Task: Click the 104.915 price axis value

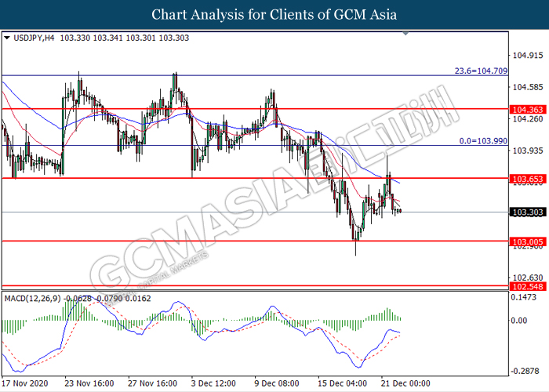Action: click(x=528, y=56)
